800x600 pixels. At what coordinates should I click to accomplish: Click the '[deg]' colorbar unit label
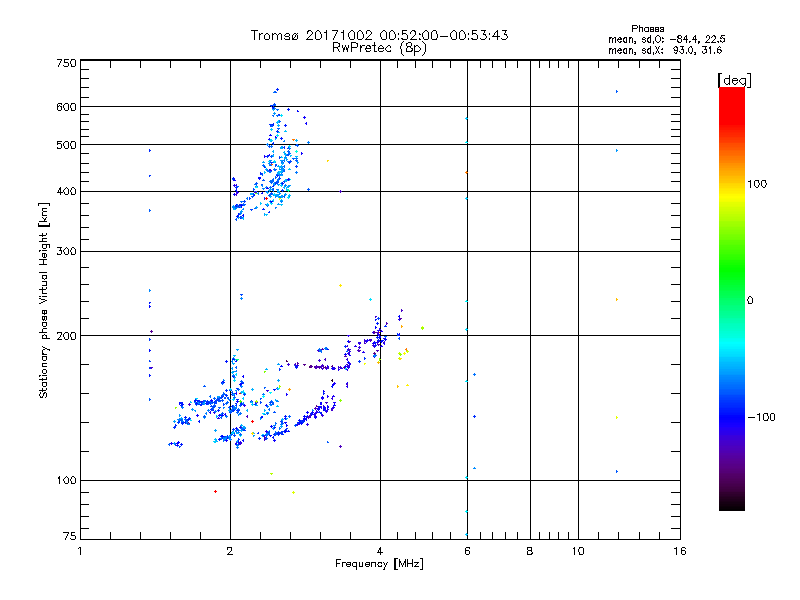click(x=734, y=80)
